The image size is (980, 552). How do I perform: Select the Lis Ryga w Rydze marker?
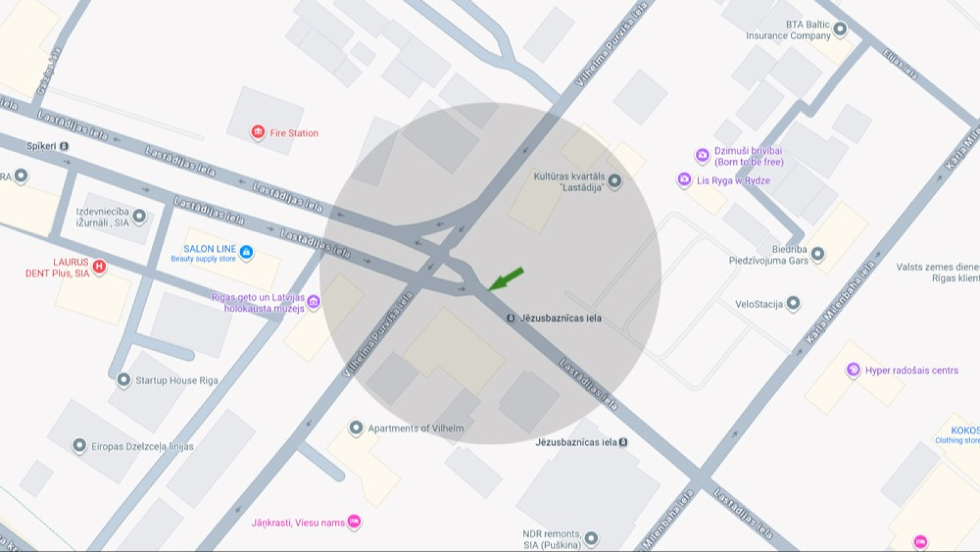click(x=684, y=180)
